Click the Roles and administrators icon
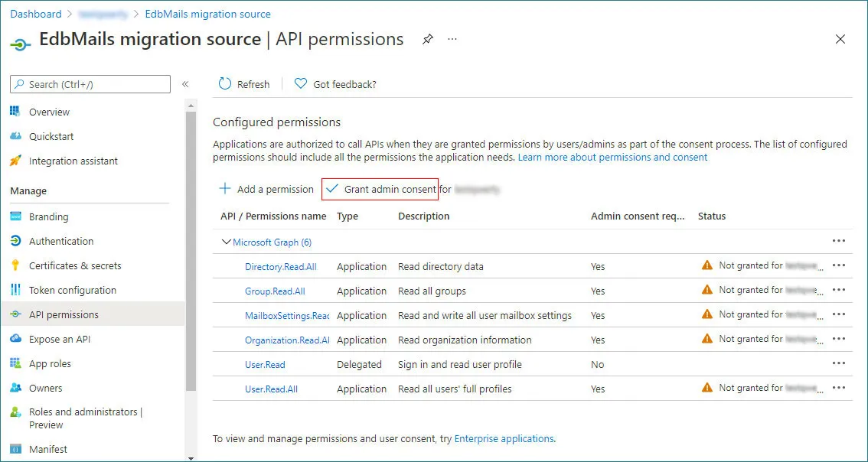 click(x=15, y=412)
